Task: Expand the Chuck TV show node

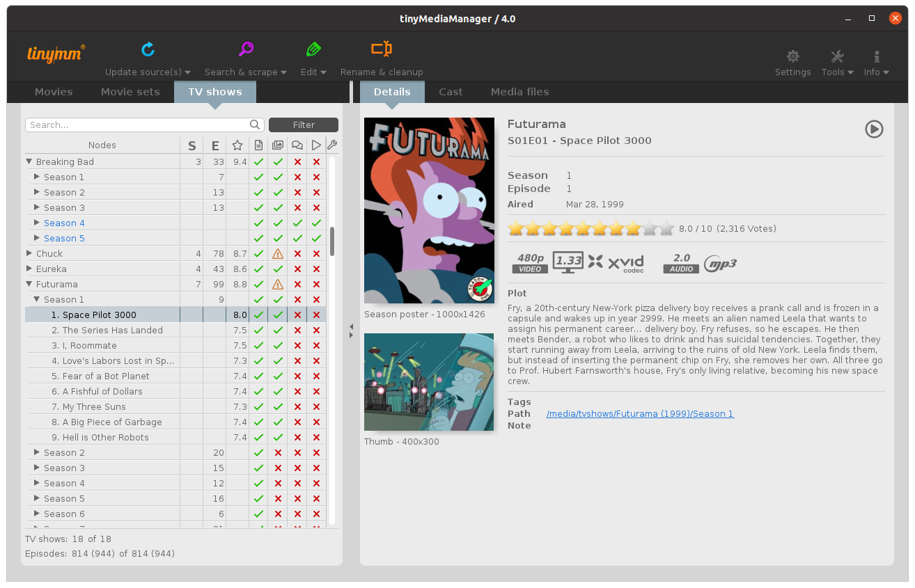Action: coord(29,253)
